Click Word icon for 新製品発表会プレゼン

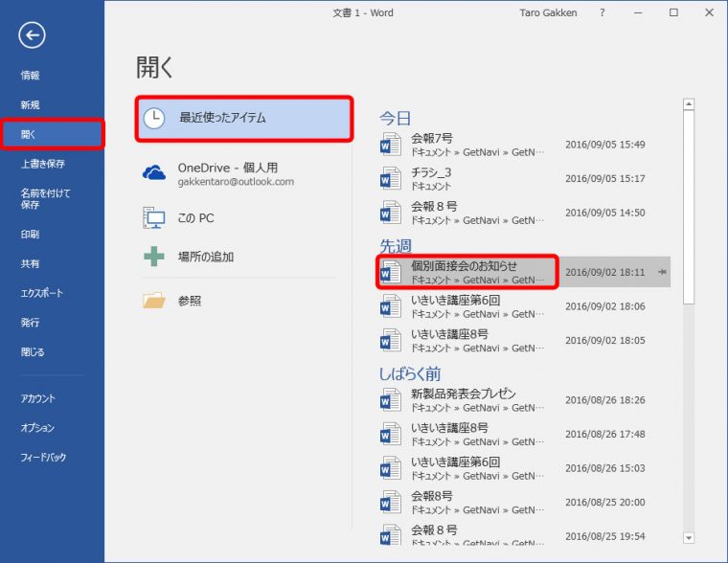pyautogui.click(x=391, y=399)
